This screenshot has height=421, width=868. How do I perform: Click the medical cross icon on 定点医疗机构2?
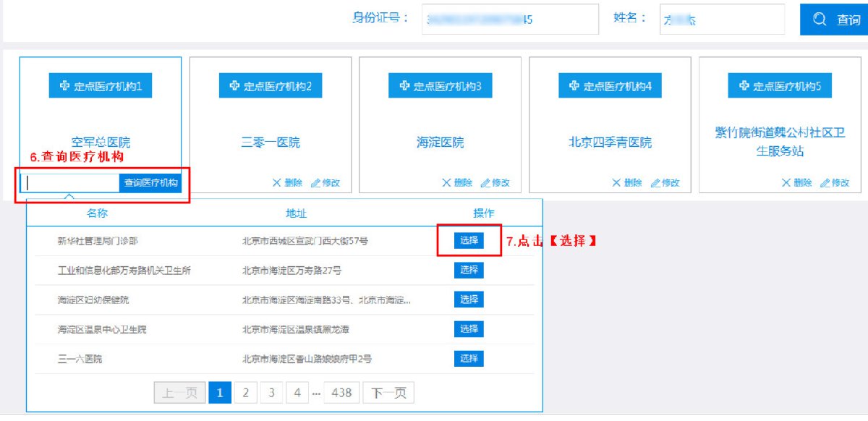(234, 86)
